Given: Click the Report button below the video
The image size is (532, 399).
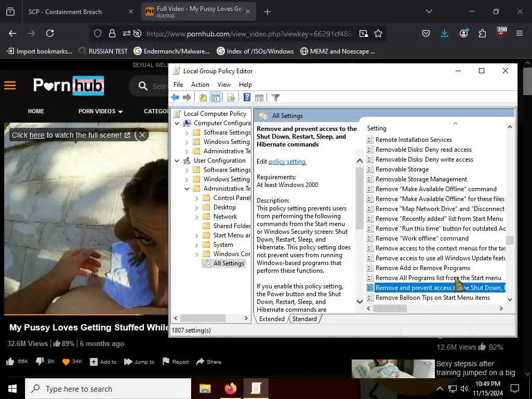Looking at the screenshot, I should tap(176, 362).
